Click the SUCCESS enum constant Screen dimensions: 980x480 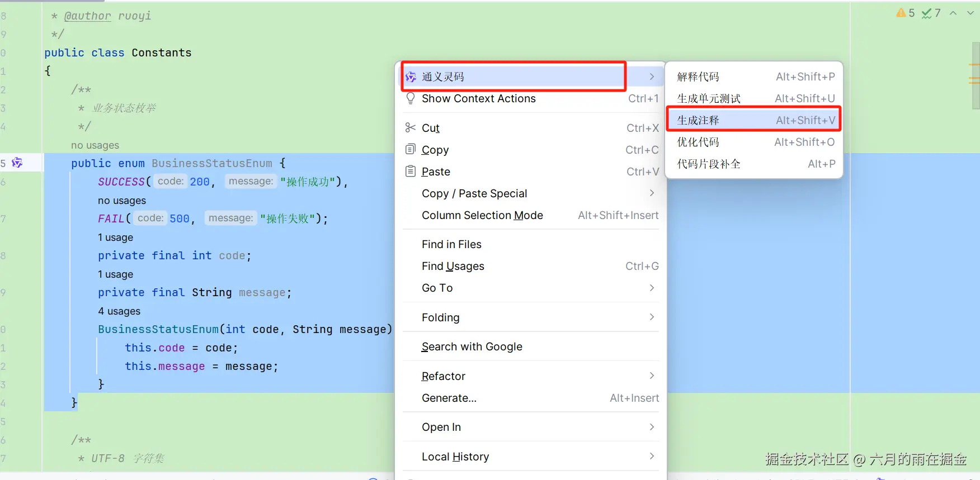pos(121,182)
